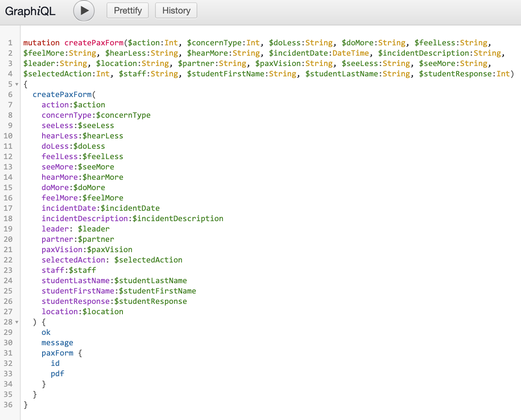Click the mutation keyword on line 1

click(41, 43)
